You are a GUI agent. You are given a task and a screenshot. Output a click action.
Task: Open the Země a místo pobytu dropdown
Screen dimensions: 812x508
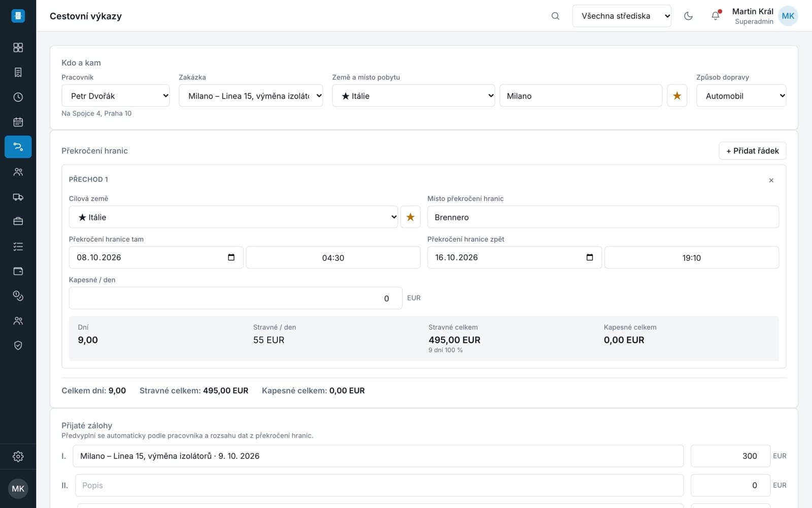coord(414,96)
